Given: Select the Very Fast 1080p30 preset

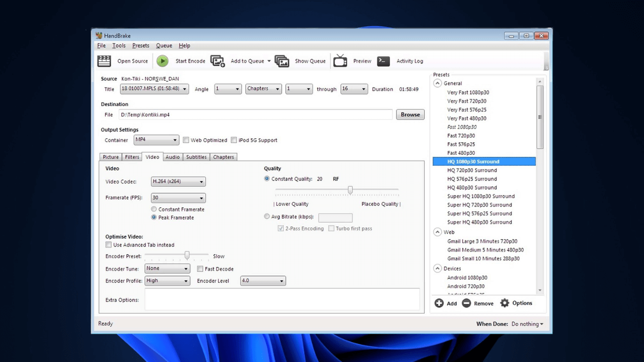Looking at the screenshot, I should point(468,93).
